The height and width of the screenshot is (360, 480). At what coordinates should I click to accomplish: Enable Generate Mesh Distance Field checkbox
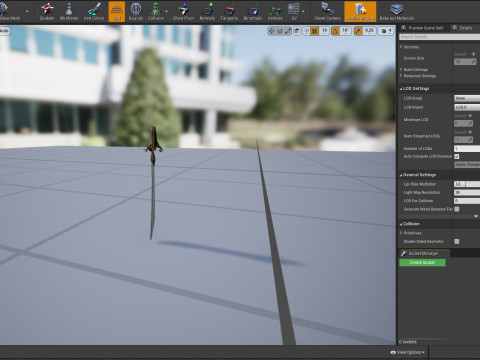pos(457,209)
